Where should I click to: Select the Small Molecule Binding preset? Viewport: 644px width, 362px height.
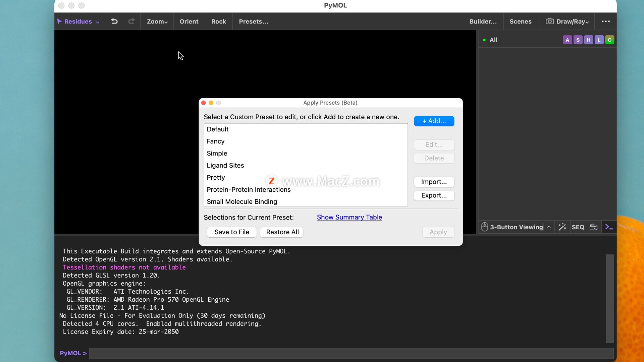tap(306, 201)
